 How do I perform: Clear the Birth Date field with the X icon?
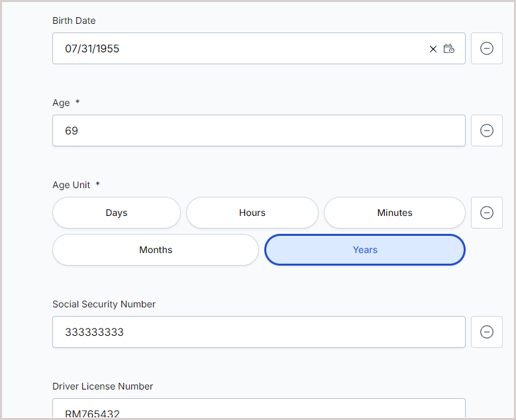click(x=433, y=49)
